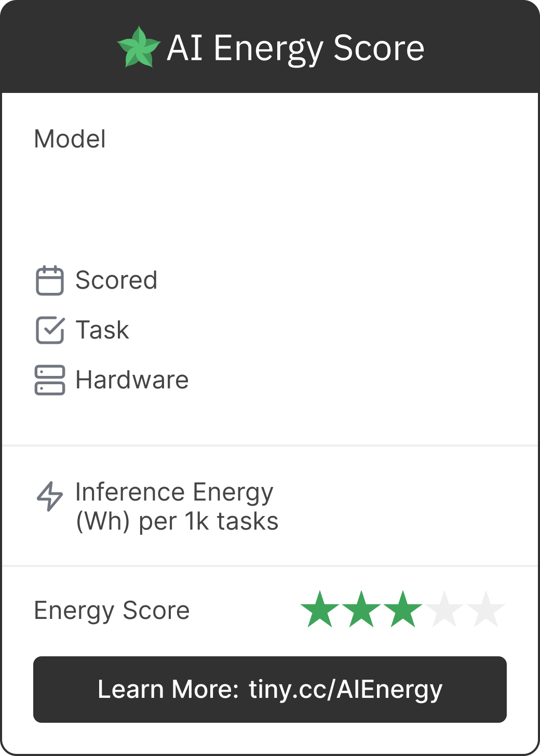Screen dimensions: 540x756
Task: Click the calendar icon beside Scored
Action: click(x=50, y=280)
